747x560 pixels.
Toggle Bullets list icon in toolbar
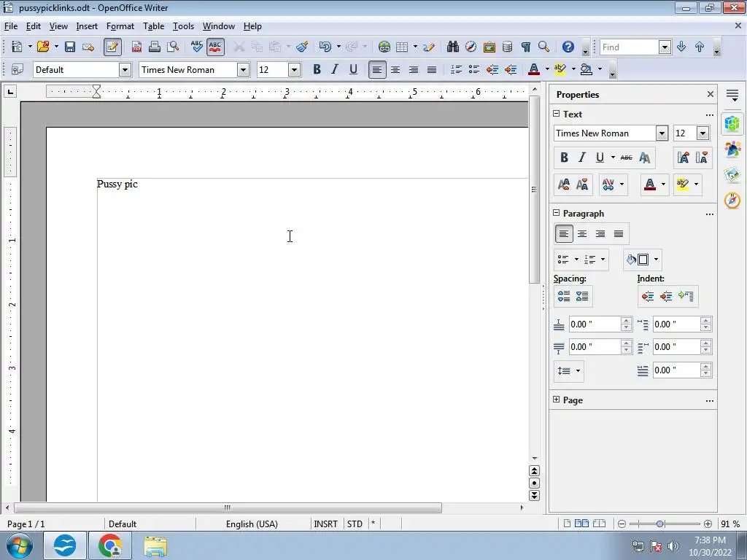(474, 69)
